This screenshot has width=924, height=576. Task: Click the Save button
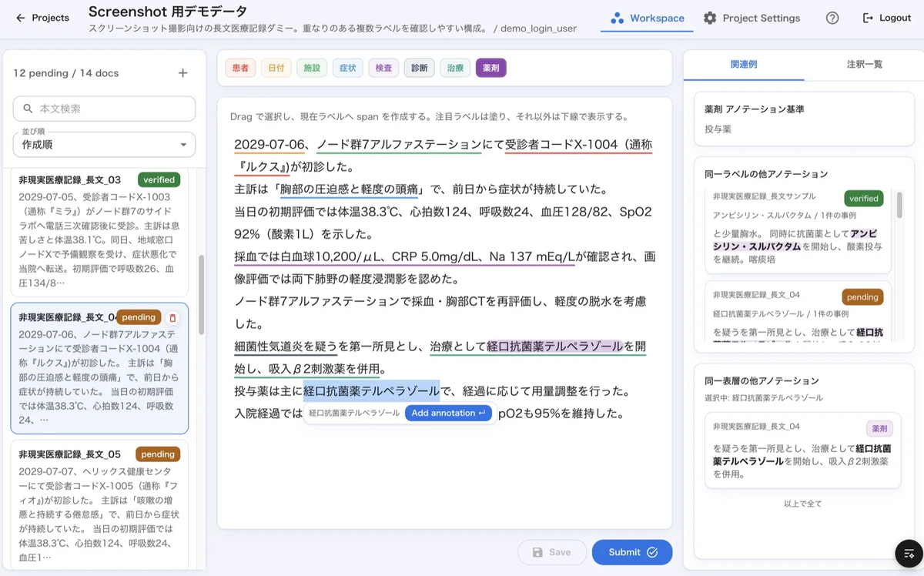click(551, 552)
